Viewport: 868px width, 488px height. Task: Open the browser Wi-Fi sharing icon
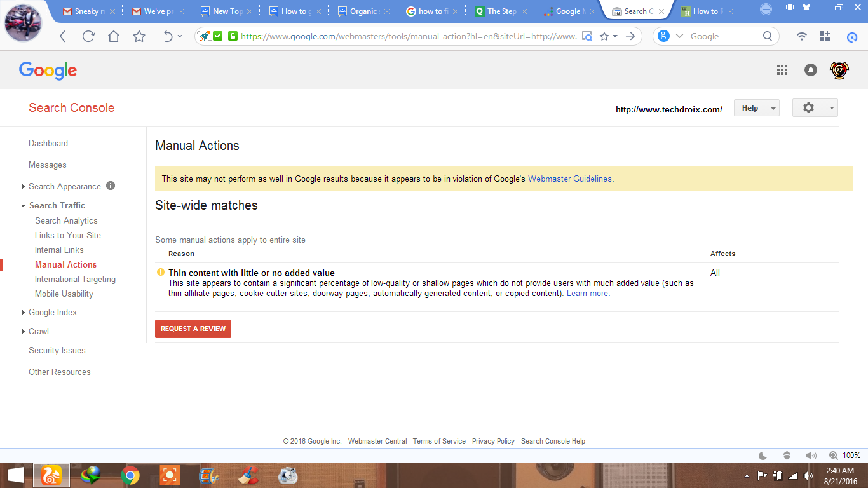point(802,36)
